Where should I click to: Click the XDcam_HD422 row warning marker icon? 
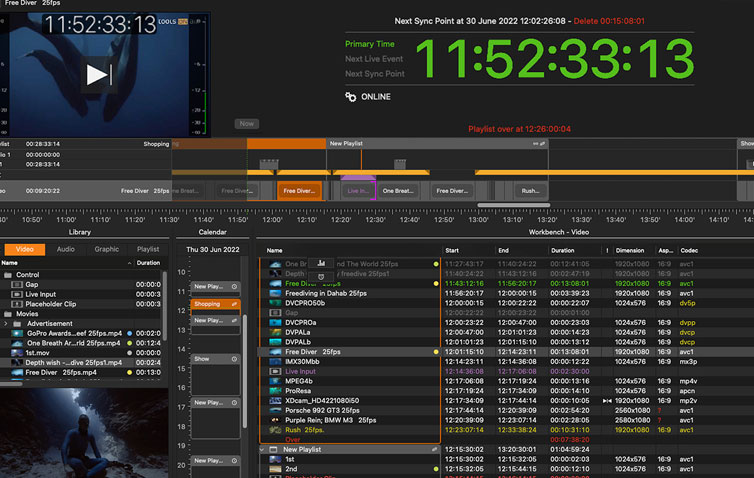[x=607, y=400]
